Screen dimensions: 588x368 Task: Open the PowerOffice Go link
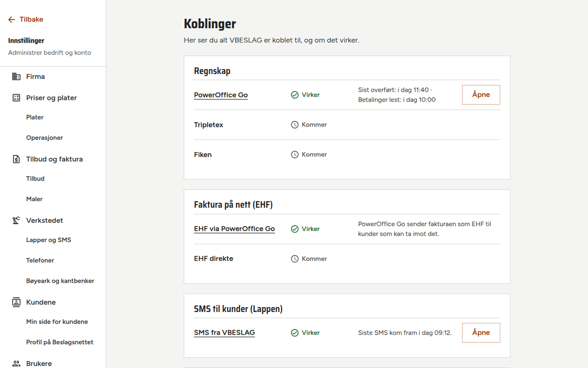(x=221, y=95)
